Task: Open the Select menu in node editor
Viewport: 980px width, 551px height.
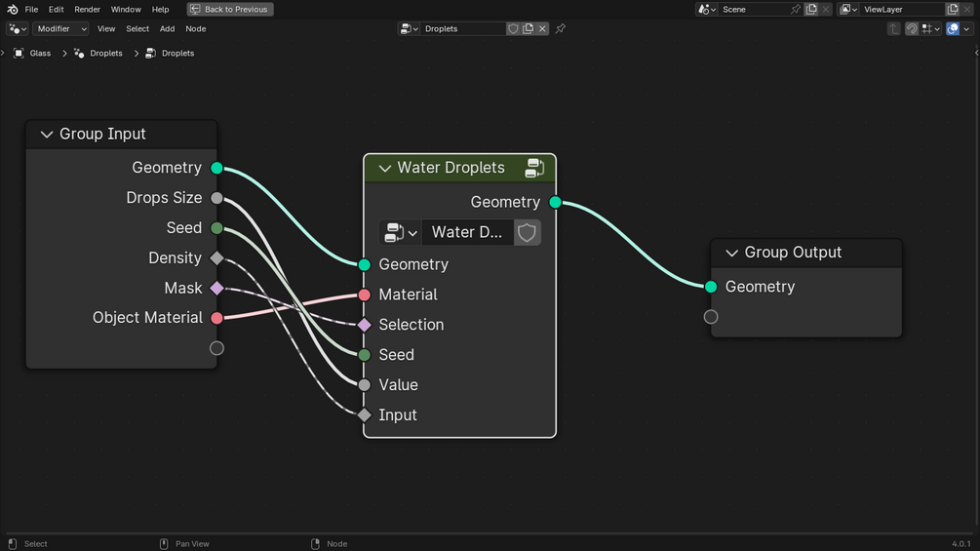Action: 137,28
